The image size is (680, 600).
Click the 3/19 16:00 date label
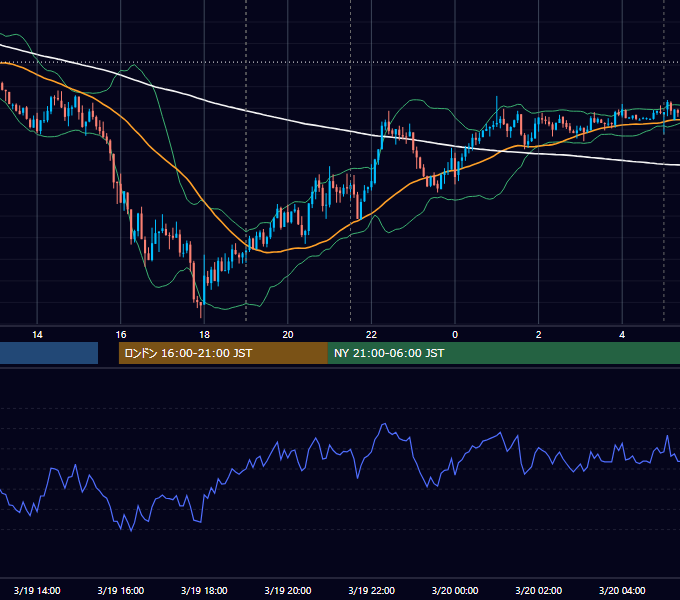click(x=121, y=590)
